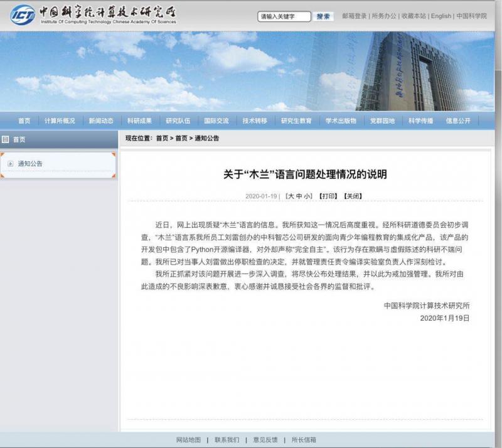Viewport: 502px width, 448px height.
Task: Open the 意见反馈 footer link
Action: click(265, 440)
